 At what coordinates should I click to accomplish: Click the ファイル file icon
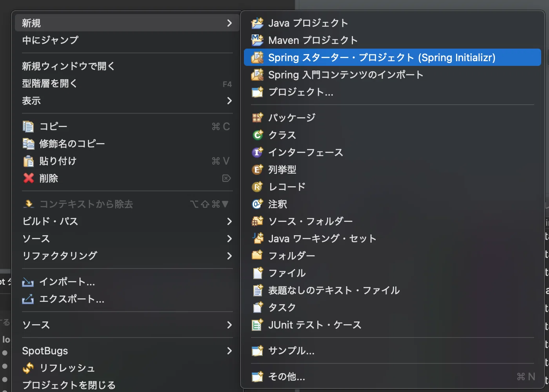(x=257, y=273)
